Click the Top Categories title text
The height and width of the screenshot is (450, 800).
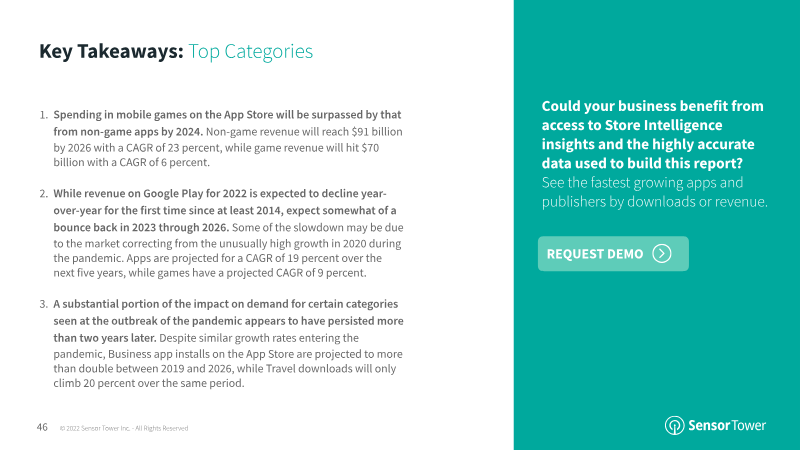[251, 52]
